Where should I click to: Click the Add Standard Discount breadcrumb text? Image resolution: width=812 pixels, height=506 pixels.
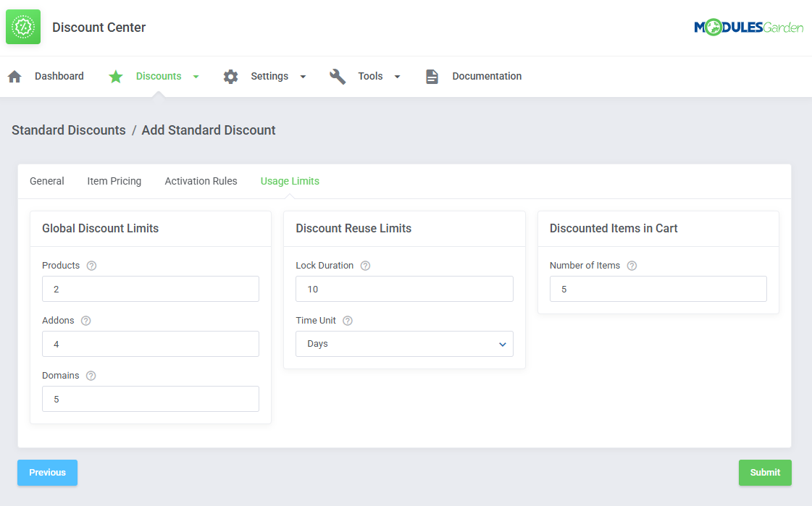tap(209, 130)
